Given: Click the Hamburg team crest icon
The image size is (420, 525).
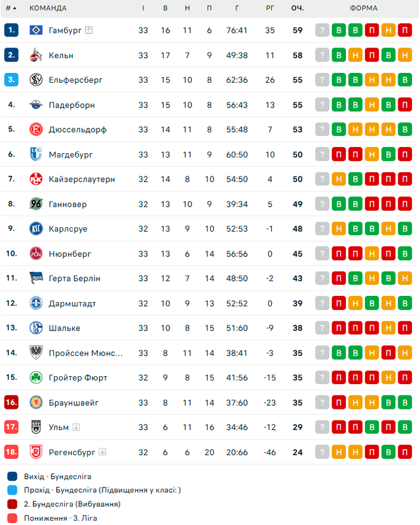Looking at the screenshot, I should point(36,30).
